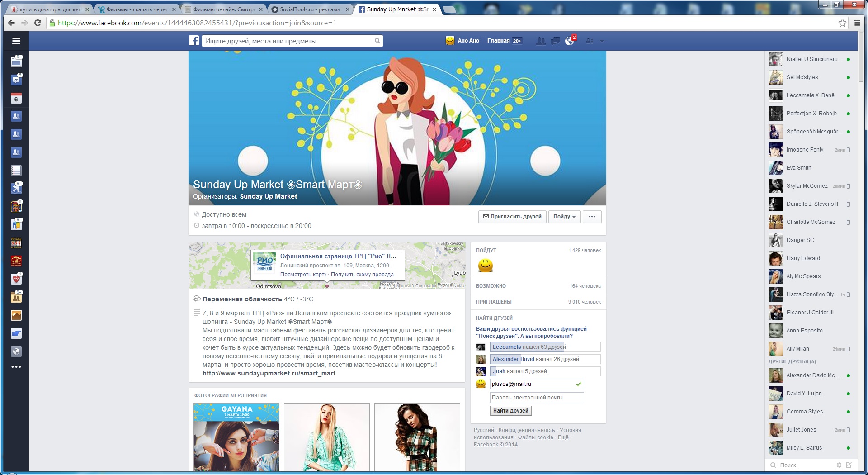
Task: View Возможно 164 человека list
Action: (538, 286)
